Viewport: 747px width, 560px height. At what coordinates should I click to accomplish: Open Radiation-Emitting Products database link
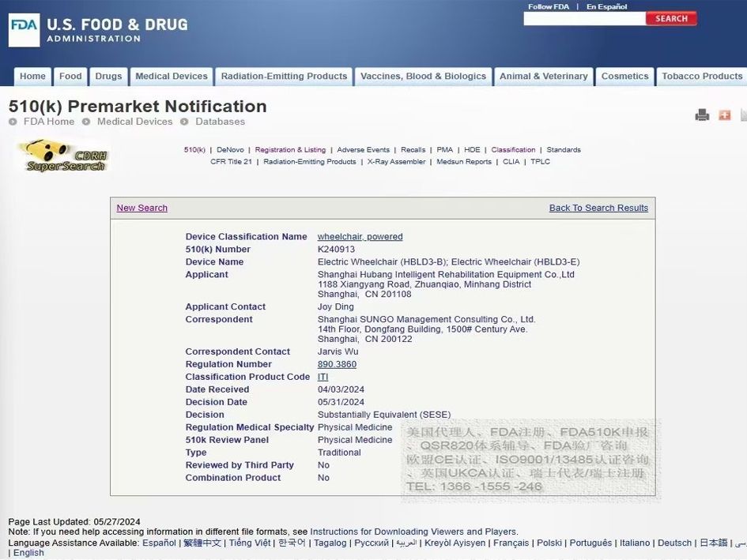(x=310, y=161)
